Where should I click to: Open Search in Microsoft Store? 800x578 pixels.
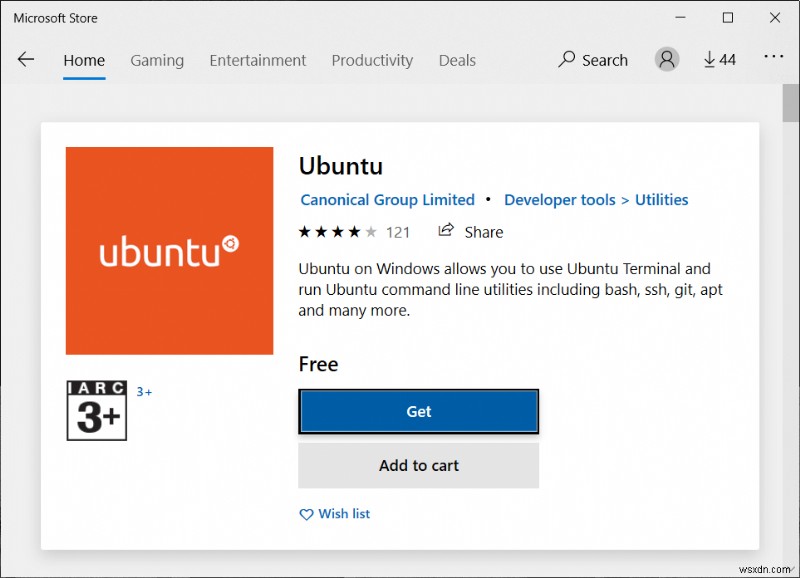pos(592,60)
